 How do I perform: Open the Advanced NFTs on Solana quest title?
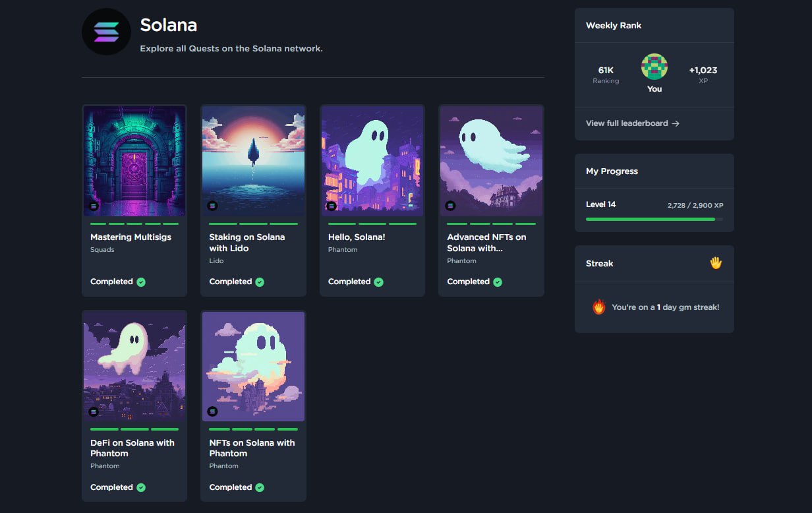click(486, 243)
